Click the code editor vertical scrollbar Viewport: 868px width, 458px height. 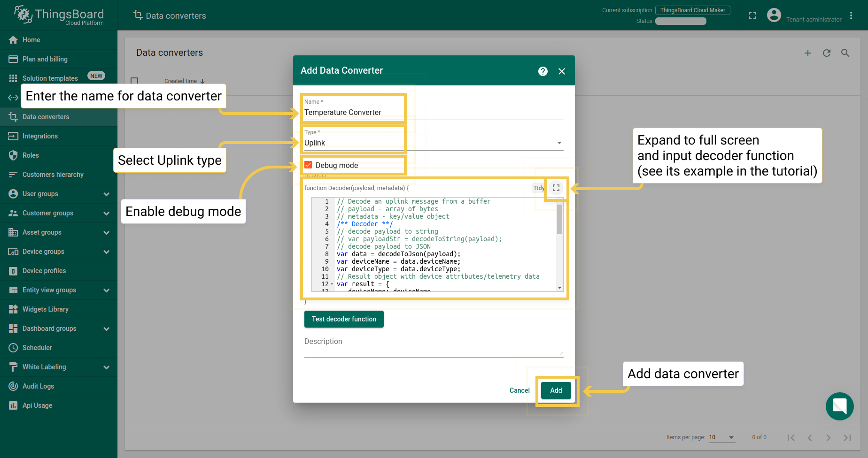click(x=559, y=219)
